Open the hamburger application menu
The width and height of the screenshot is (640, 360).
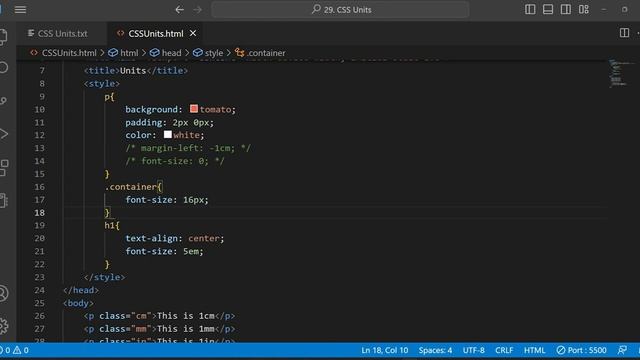tap(20, 9)
